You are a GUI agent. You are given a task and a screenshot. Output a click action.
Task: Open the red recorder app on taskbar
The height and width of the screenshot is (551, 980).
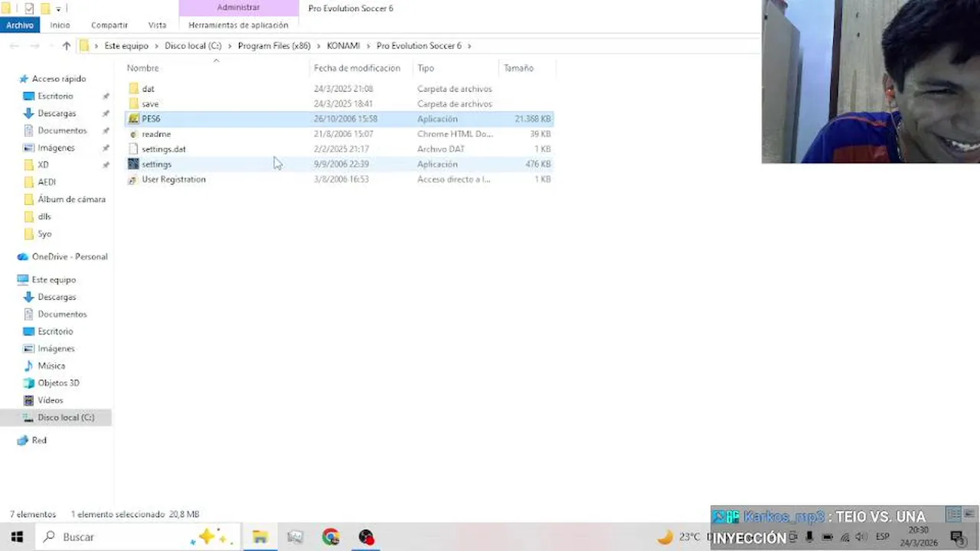366,537
